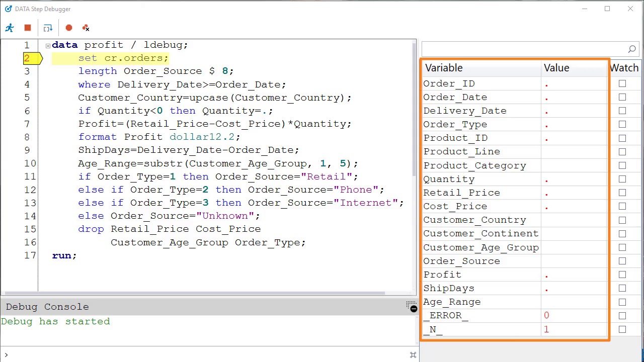
Task: Enable watch for the Order_ID variable
Action: coord(622,83)
